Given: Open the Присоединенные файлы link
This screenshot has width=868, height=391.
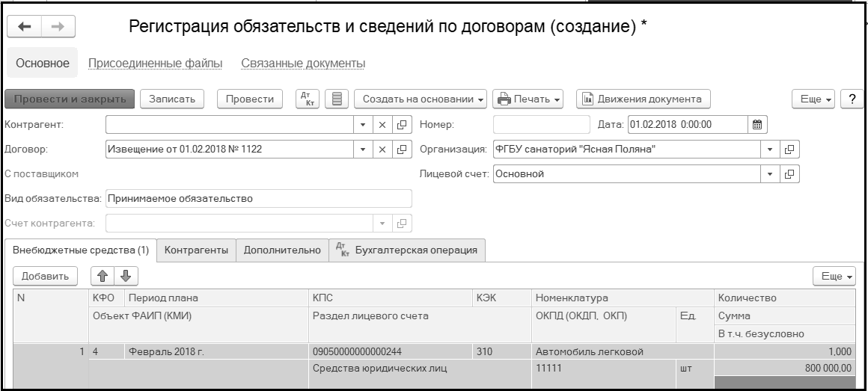Looking at the screenshot, I should click(x=156, y=63).
